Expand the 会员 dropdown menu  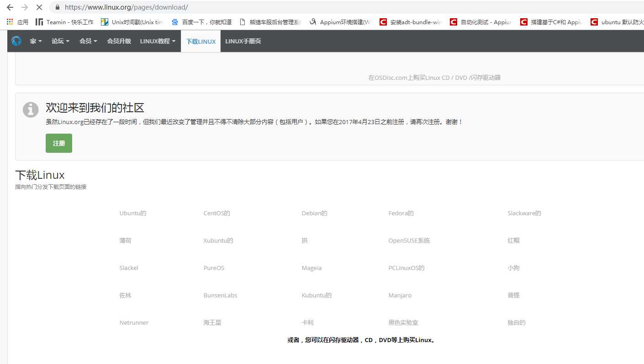point(89,41)
